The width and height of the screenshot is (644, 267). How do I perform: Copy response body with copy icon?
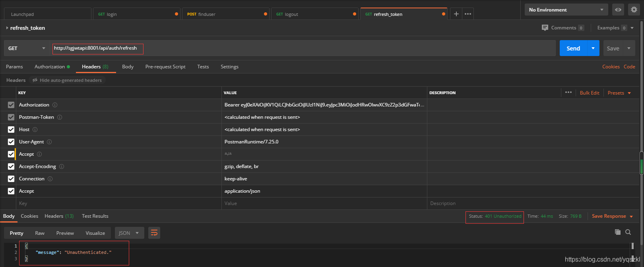618,232
